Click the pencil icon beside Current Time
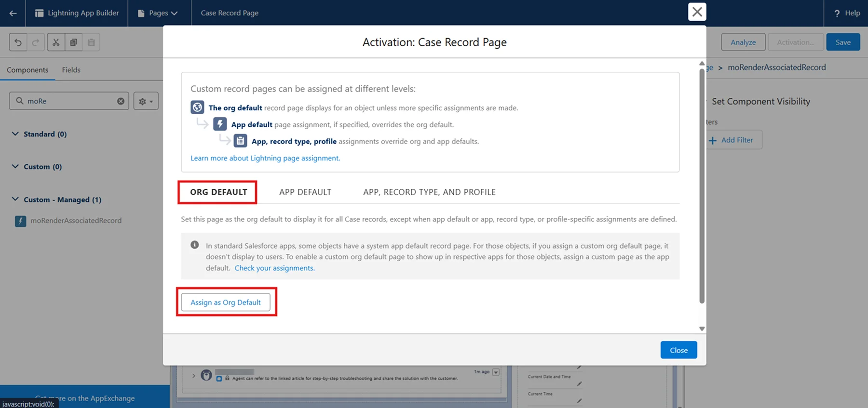Image resolution: width=868 pixels, height=408 pixels. coord(579,401)
